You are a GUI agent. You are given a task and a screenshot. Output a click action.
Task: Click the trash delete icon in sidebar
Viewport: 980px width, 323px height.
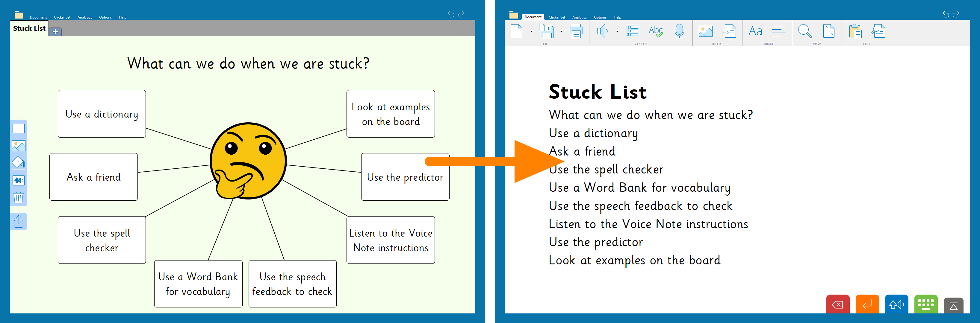tap(18, 198)
